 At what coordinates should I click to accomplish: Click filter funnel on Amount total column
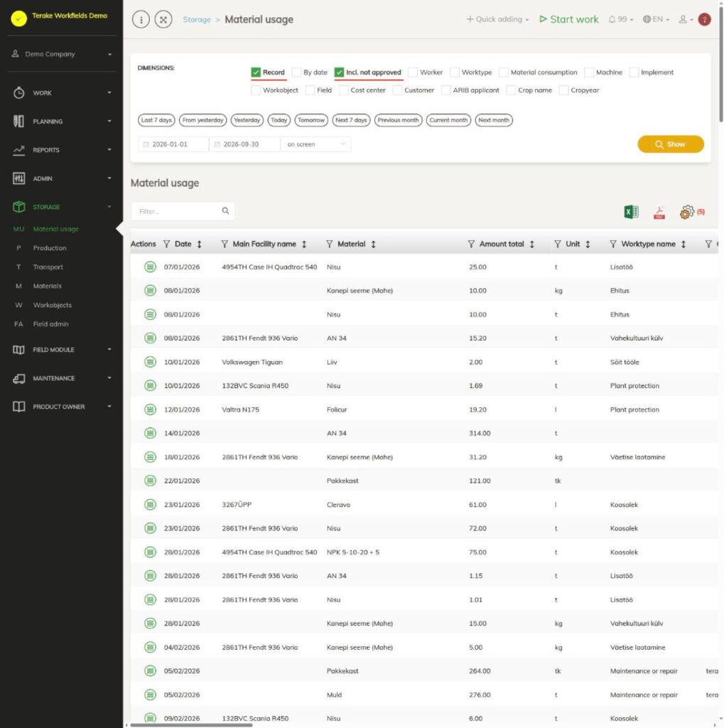(471, 245)
